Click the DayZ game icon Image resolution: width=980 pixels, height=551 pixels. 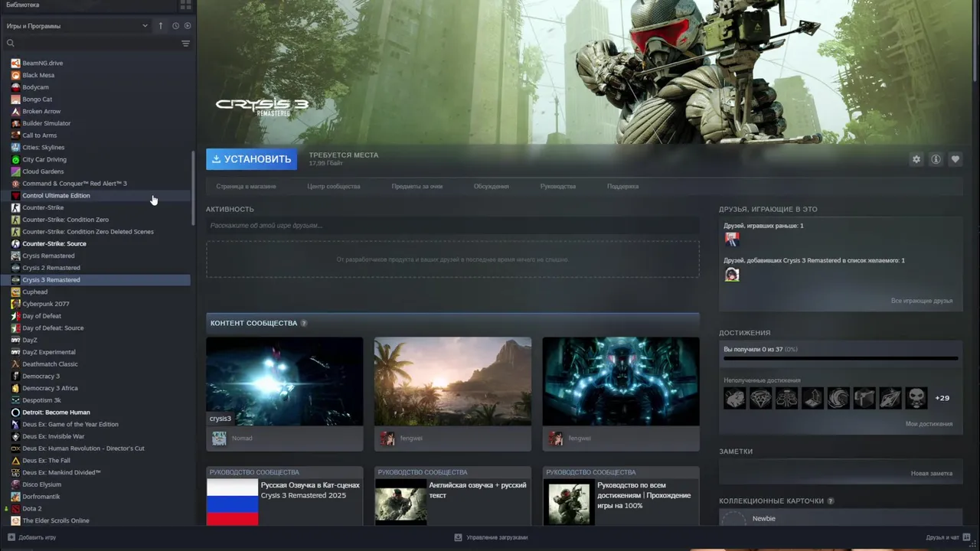(x=15, y=340)
